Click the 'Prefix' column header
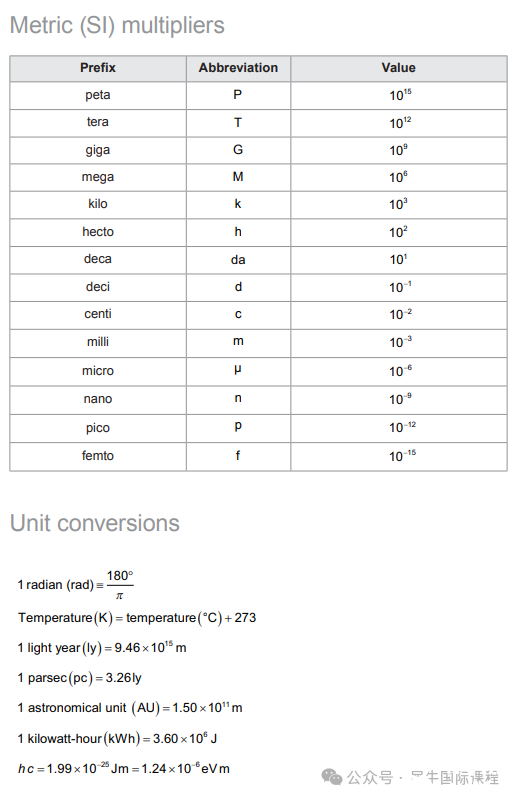 point(98,68)
